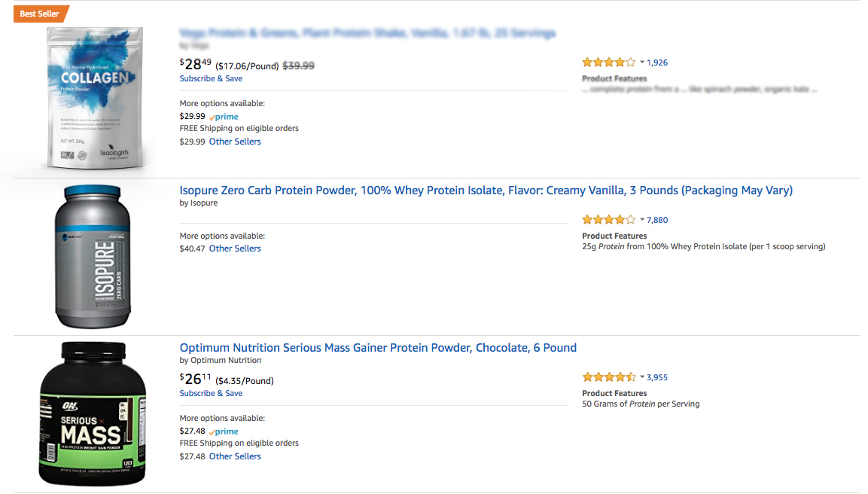
Task: Open the Collagen protein powder product image
Action: click(93, 98)
